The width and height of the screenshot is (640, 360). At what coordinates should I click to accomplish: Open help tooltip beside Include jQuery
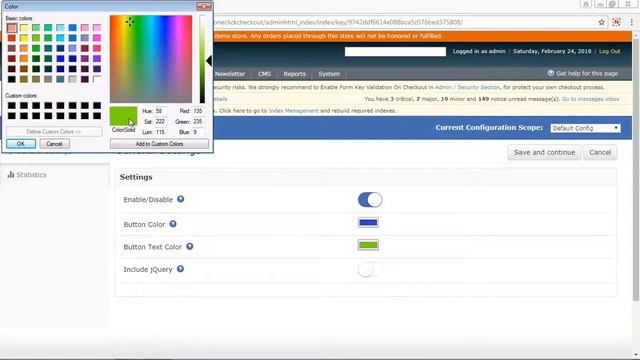pos(180,269)
